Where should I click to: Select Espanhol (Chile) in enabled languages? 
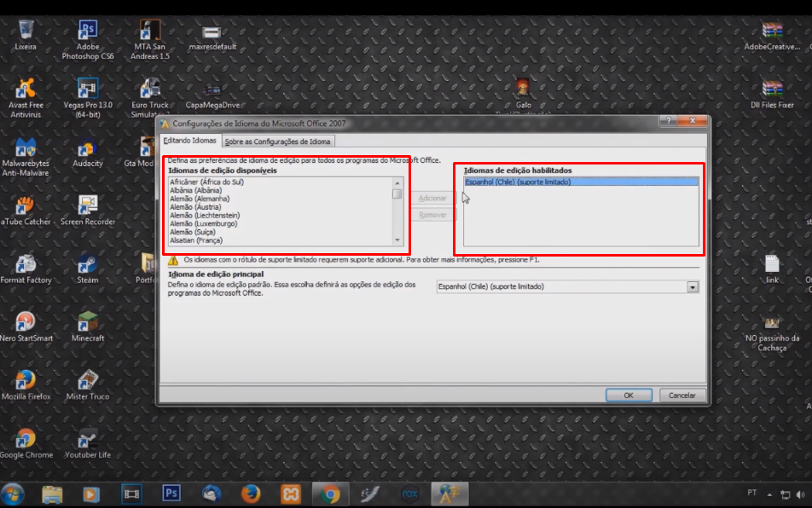click(x=581, y=182)
